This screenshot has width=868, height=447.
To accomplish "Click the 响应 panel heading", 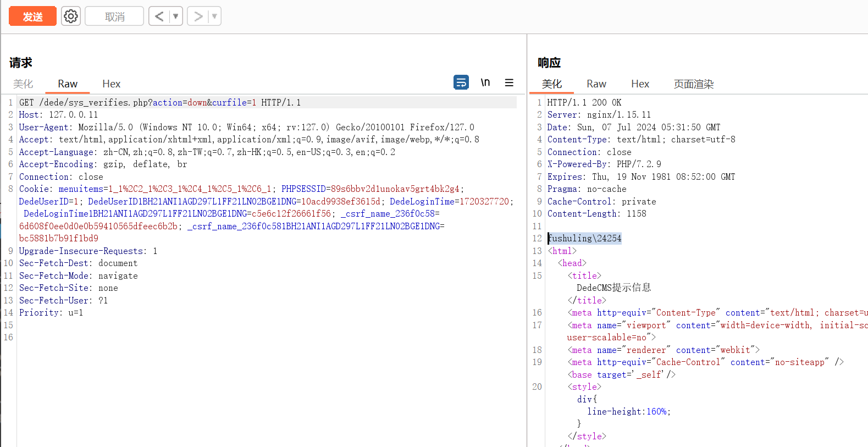I will click(x=549, y=63).
